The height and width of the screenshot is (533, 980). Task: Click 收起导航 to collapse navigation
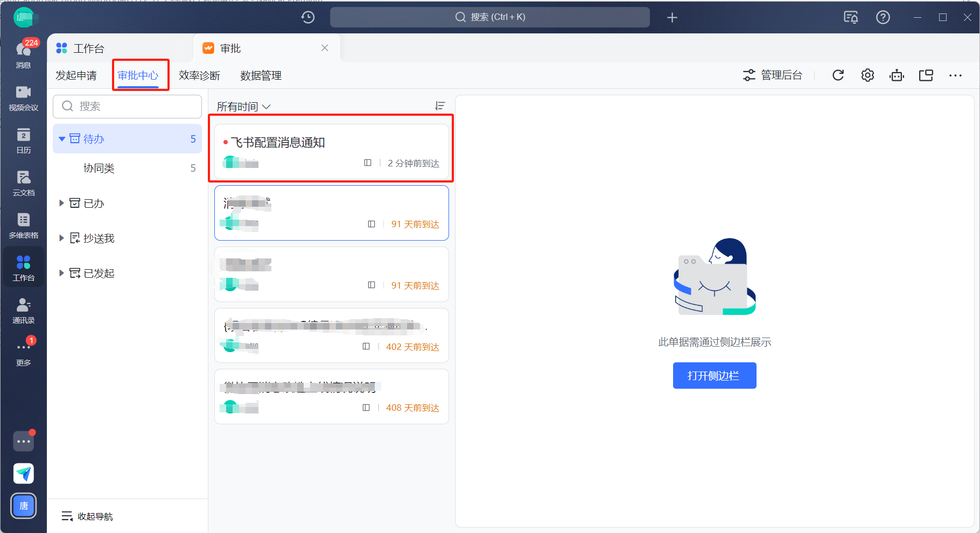(87, 516)
